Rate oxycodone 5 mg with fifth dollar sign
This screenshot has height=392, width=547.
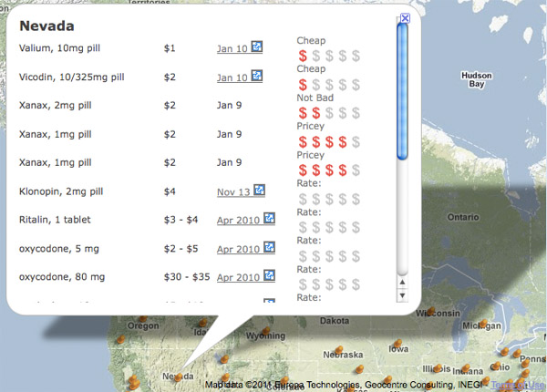pos(356,256)
